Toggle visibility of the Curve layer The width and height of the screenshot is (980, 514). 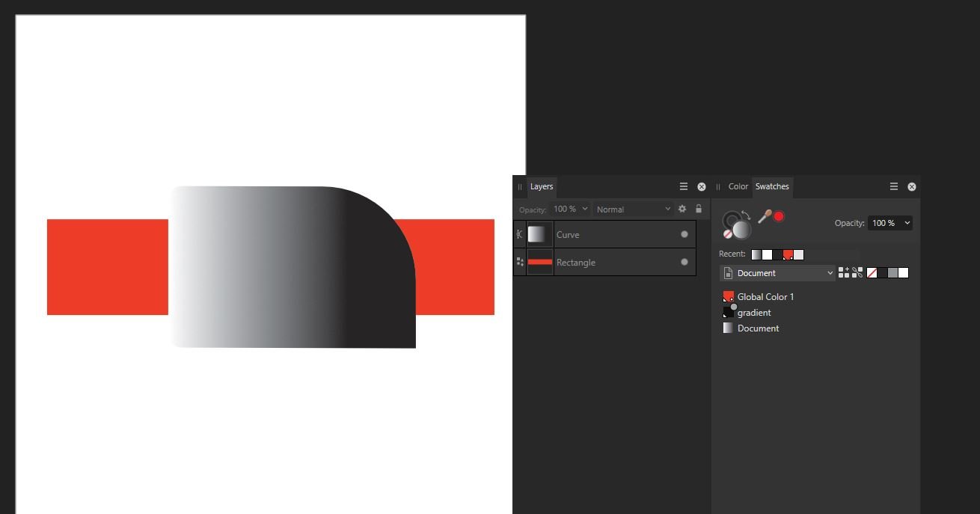(x=684, y=234)
